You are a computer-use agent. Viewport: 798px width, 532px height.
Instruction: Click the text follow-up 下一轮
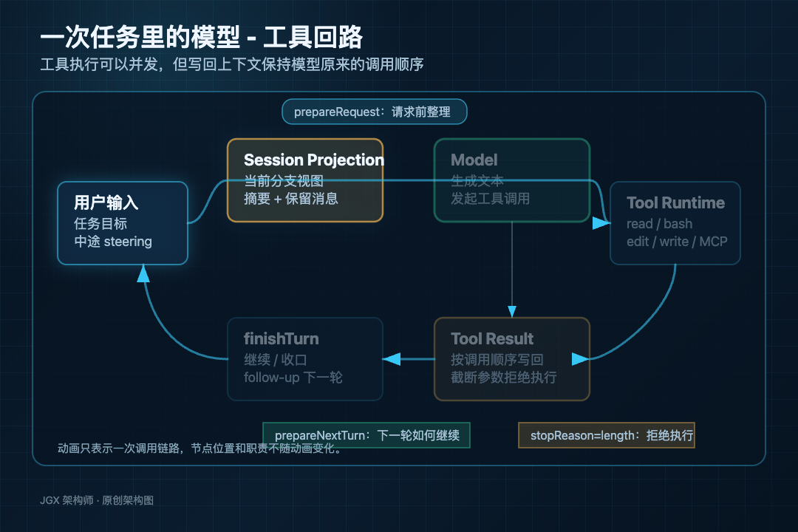pos(293,378)
